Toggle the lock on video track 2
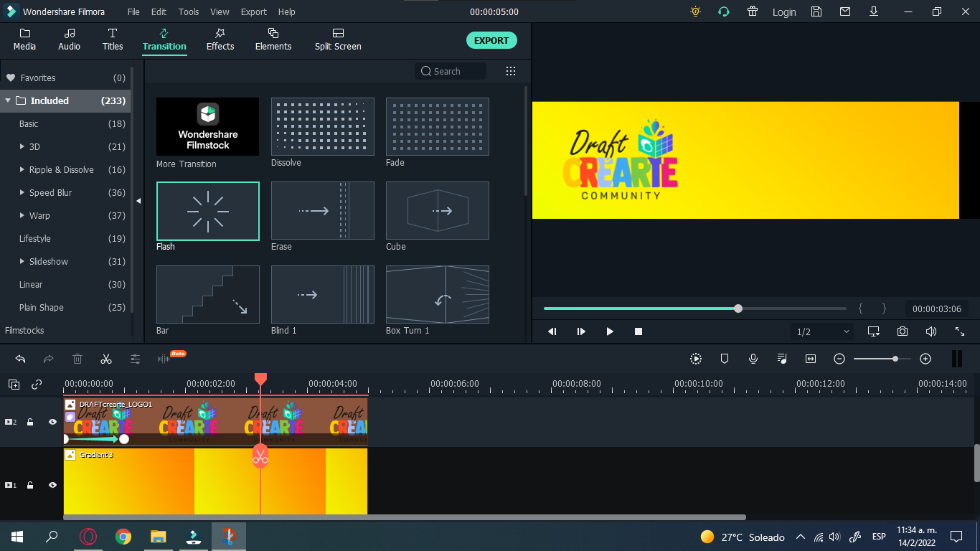Image resolution: width=980 pixels, height=551 pixels. click(30, 422)
